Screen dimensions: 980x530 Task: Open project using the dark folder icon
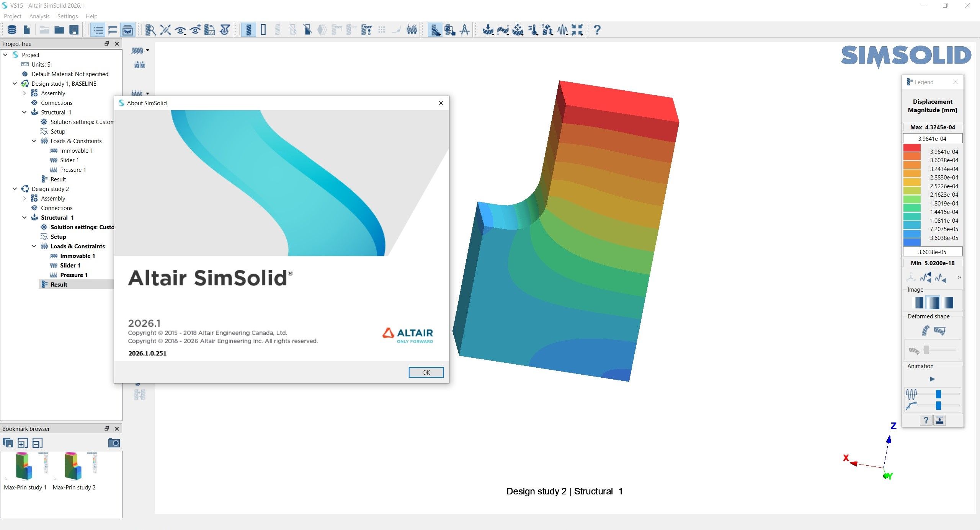(59, 29)
